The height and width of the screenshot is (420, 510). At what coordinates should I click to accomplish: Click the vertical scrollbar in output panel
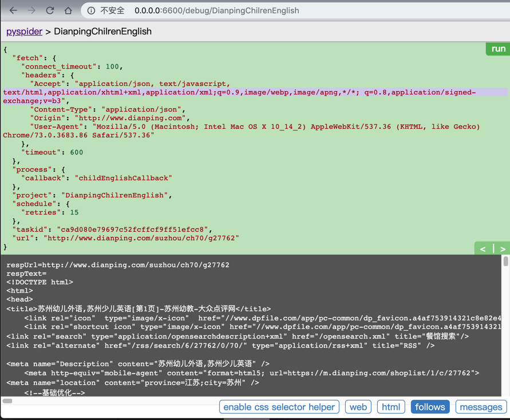point(505,261)
